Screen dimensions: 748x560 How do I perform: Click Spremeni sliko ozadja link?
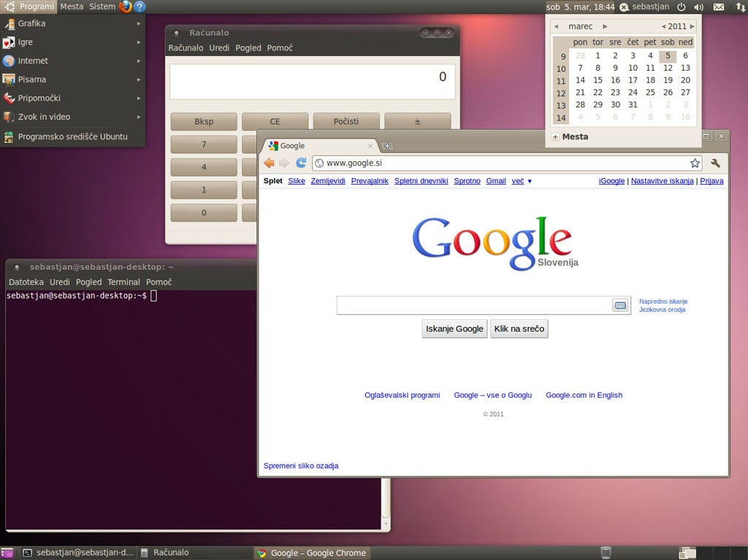(x=301, y=466)
